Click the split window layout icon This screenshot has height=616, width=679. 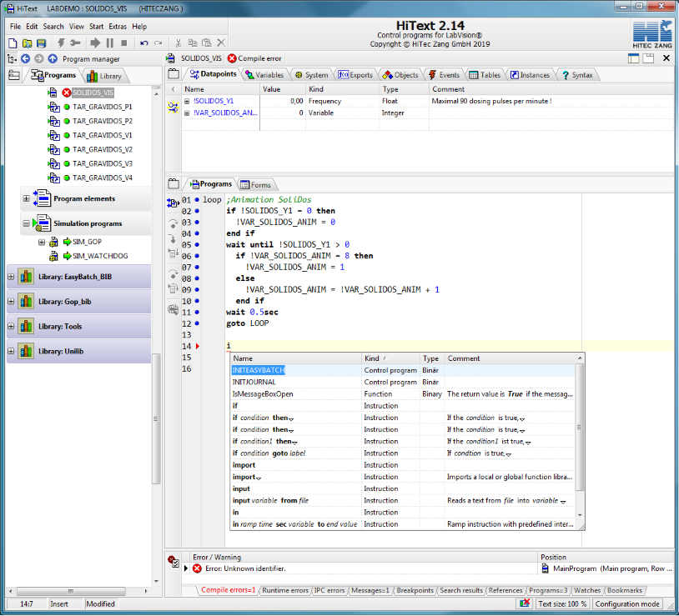pos(633,58)
